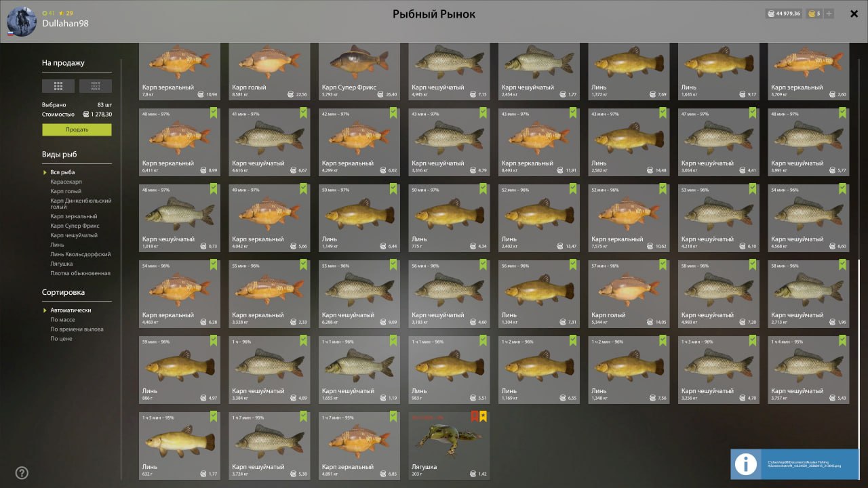Click the На продажу heading
Viewport: 868px width, 488px height.
63,63
